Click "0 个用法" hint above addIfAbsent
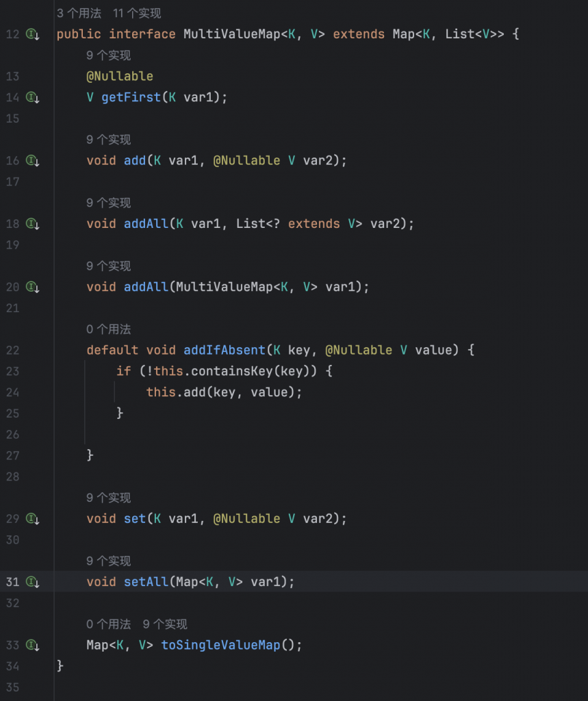588x701 pixels. 108,329
